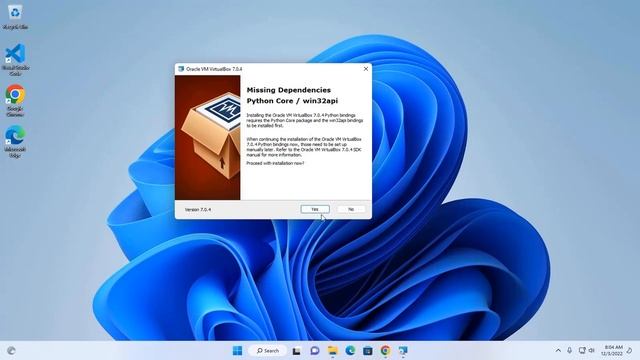Open the Recycle Bin desktop icon
Image resolution: width=640 pixels, height=360 pixels.
click(15, 17)
